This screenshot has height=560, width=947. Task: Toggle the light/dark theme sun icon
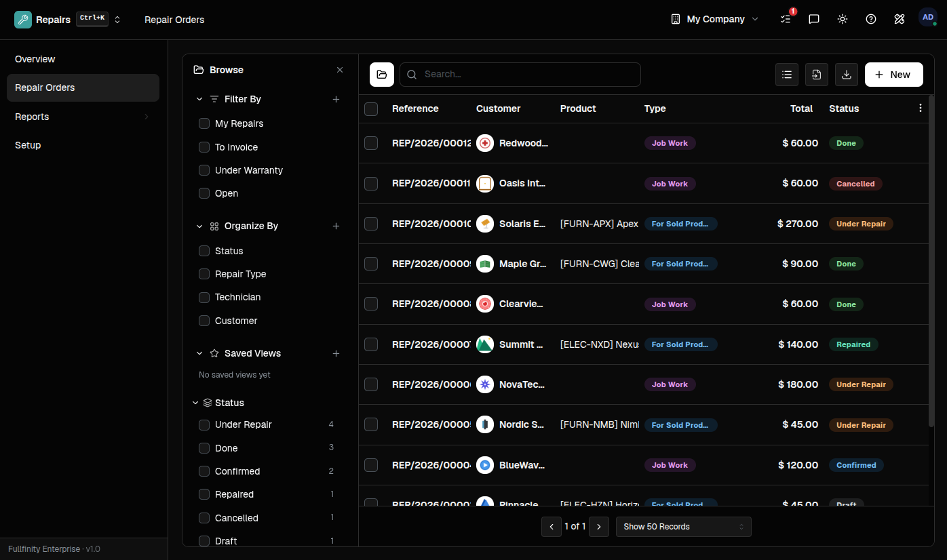[x=843, y=19]
